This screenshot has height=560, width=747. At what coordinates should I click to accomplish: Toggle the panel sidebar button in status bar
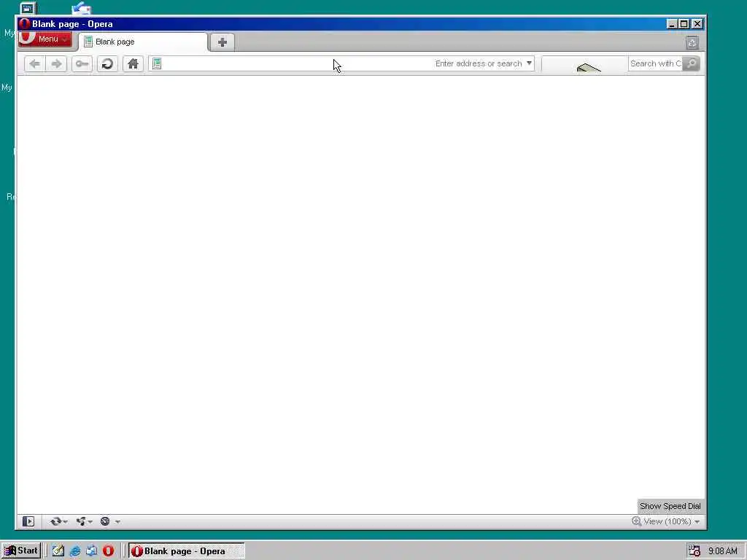(28, 521)
